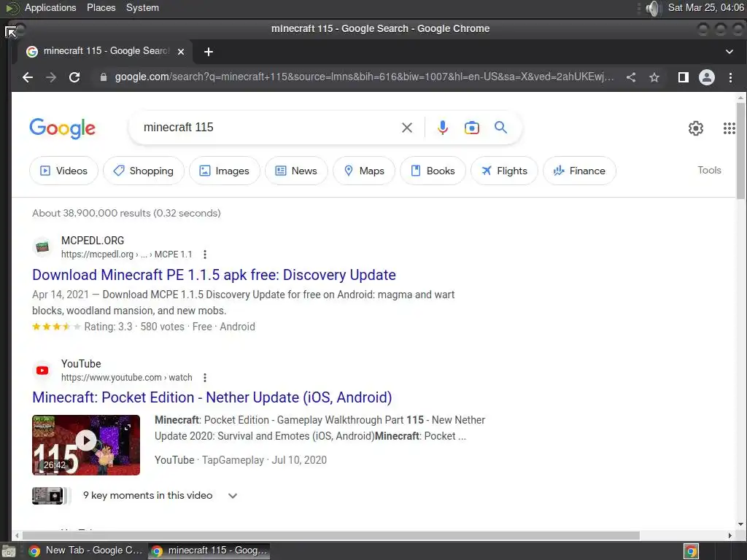Switch to News results
747x560 pixels.
[296, 171]
